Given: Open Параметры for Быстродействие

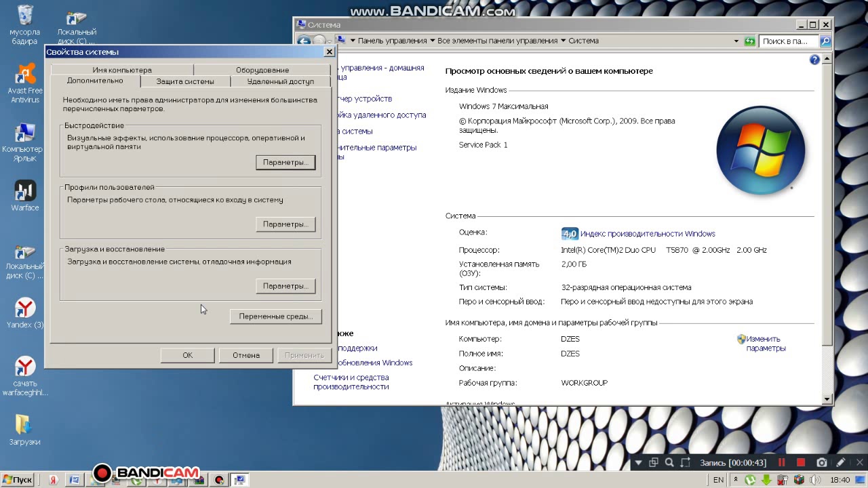Looking at the screenshot, I should pyautogui.click(x=285, y=163).
